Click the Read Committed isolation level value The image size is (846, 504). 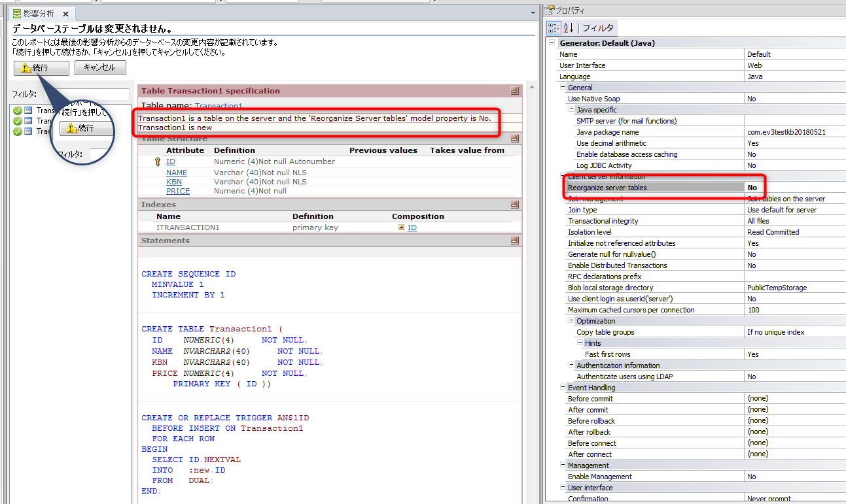(x=773, y=232)
